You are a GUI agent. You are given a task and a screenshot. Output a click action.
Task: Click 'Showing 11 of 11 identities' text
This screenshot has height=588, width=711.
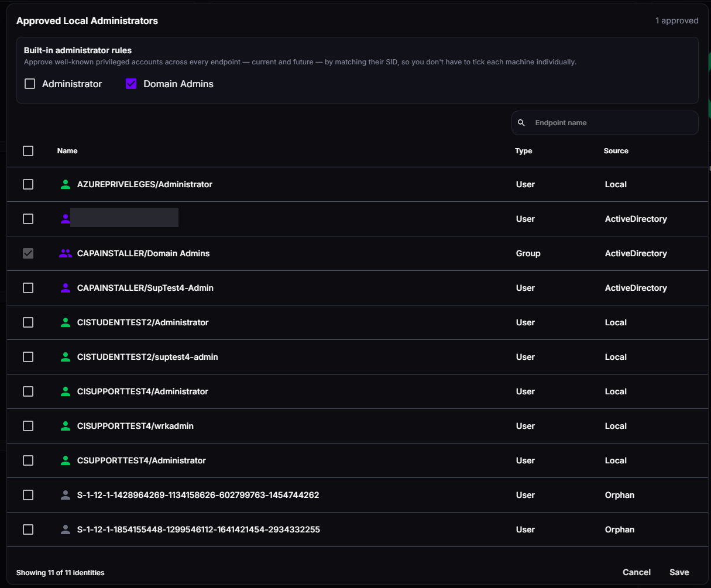[60, 572]
